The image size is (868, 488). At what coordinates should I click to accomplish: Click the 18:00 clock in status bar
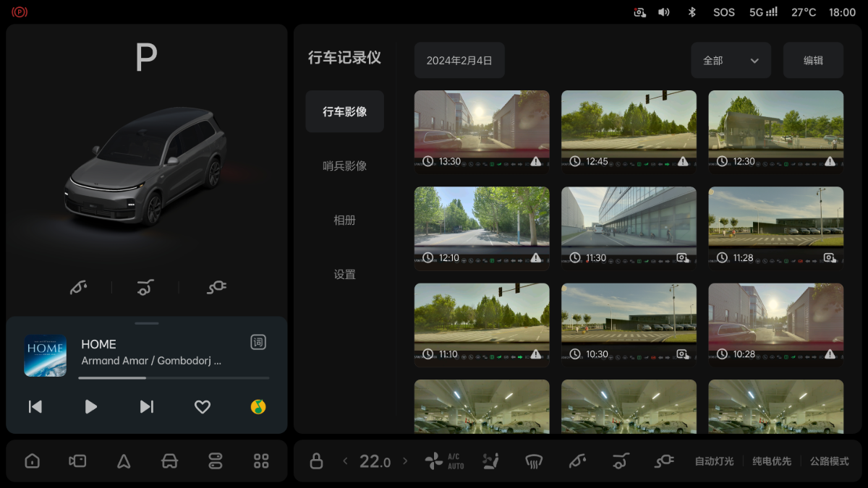842,12
